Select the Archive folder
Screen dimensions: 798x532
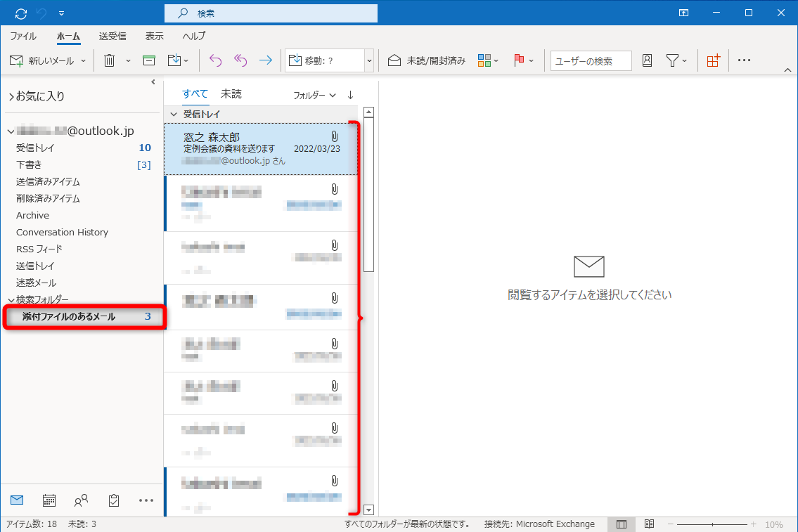(32, 215)
